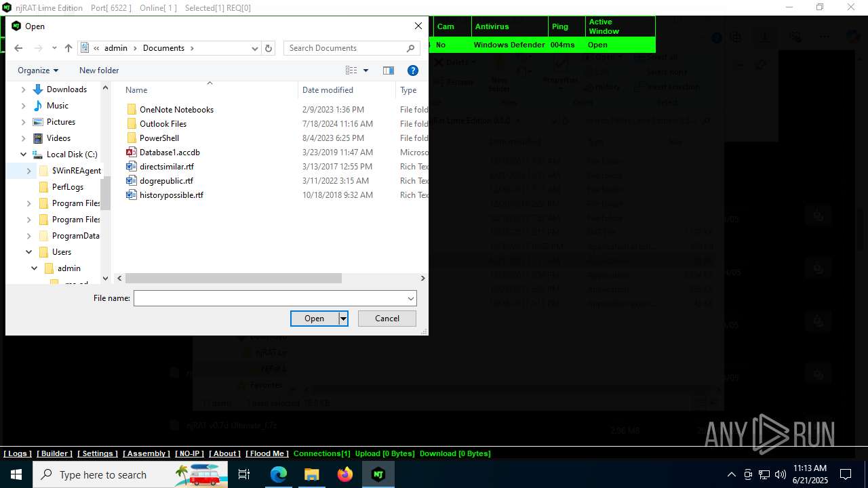
Task: Go forward in the Open dialog
Action: click(x=38, y=48)
